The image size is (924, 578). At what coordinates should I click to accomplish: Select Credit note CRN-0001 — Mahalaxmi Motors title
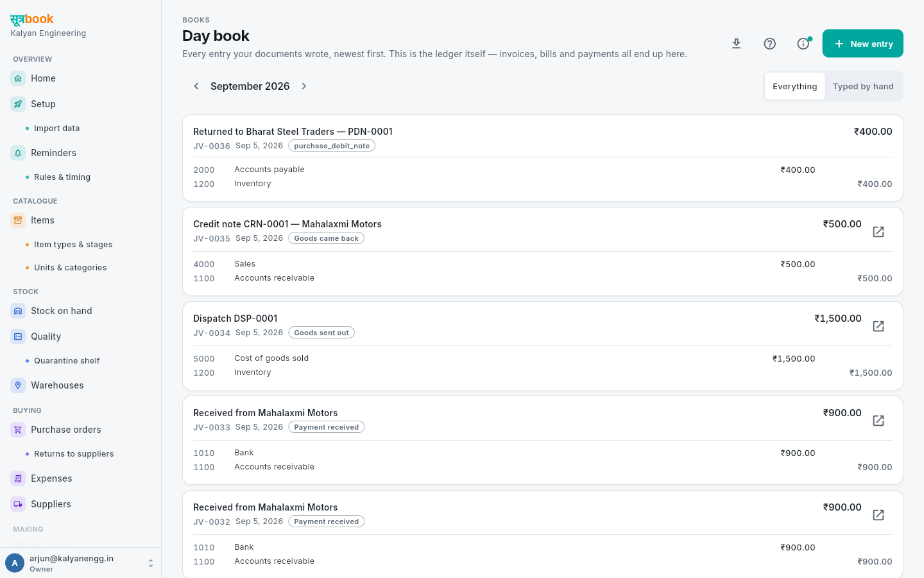click(x=287, y=224)
